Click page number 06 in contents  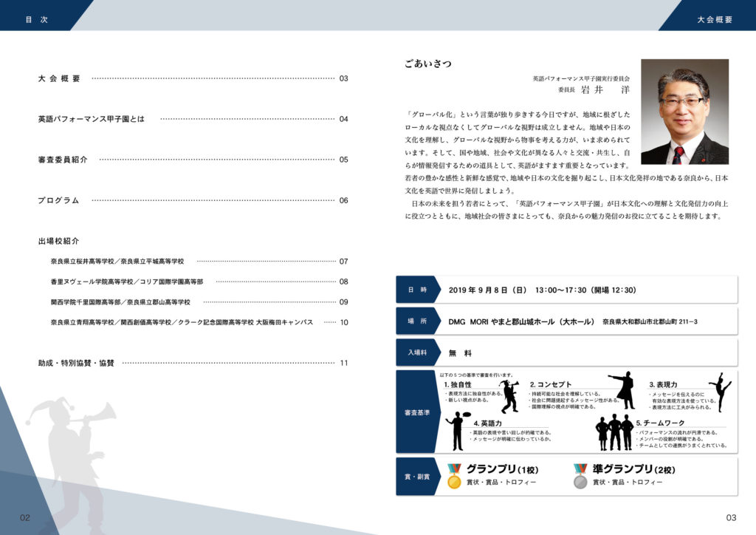[343, 200]
